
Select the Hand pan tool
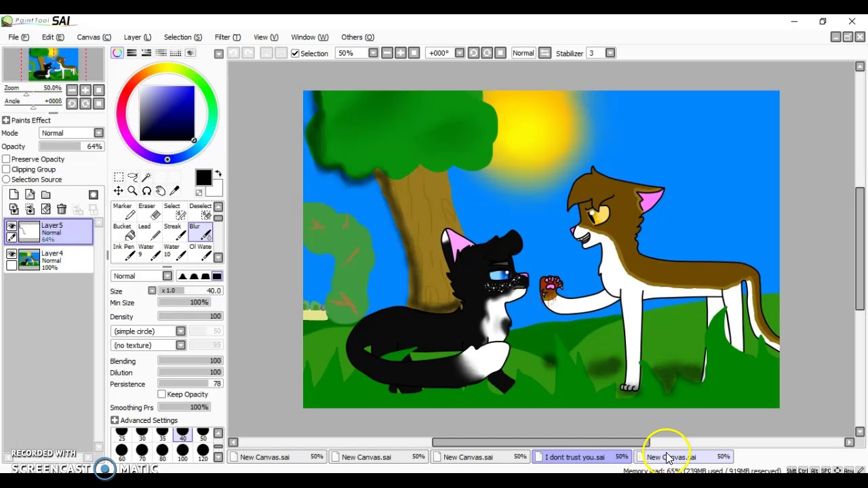[161, 191]
